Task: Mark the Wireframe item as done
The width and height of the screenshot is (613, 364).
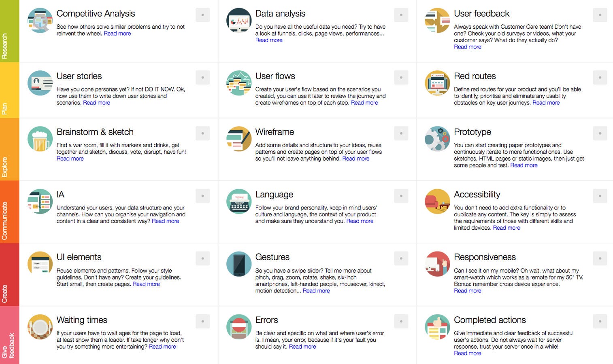Action: pyautogui.click(x=401, y=133)
